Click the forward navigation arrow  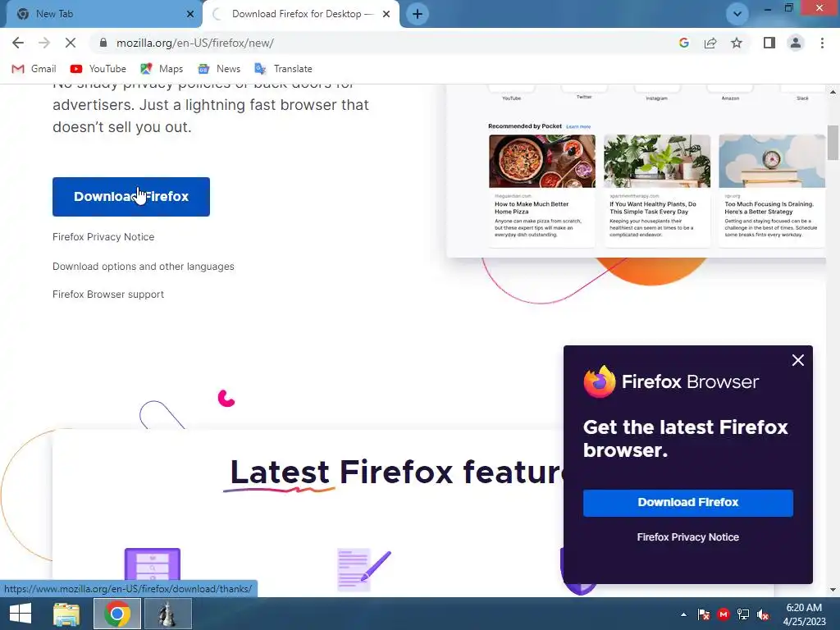click(44, 43)
